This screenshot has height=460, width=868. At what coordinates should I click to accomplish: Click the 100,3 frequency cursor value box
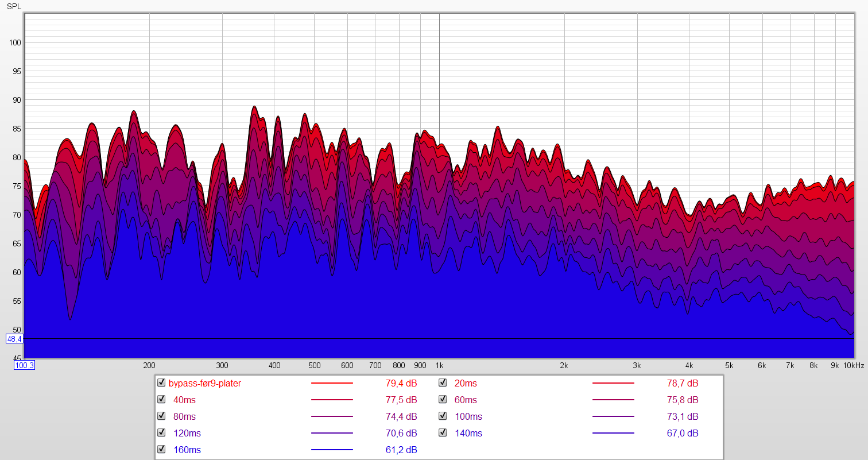pos(25,365)
